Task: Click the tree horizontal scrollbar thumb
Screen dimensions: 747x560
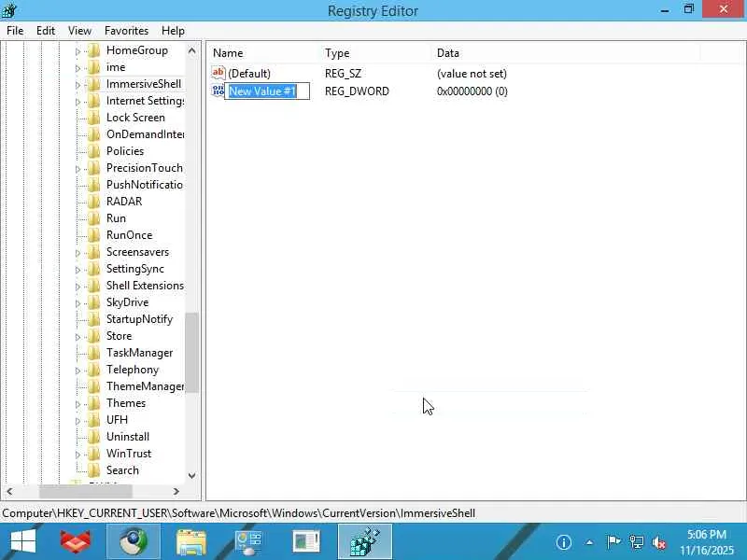Action: [x=86, y=491]
